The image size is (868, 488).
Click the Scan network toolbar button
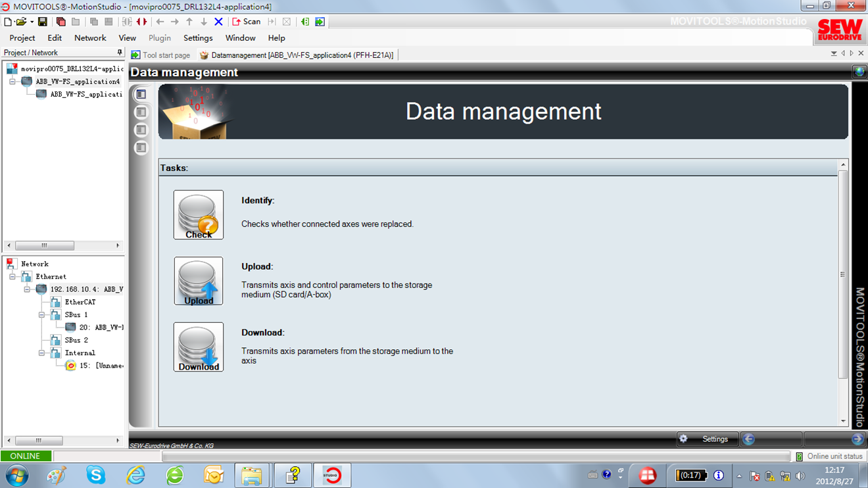(246, 22)
